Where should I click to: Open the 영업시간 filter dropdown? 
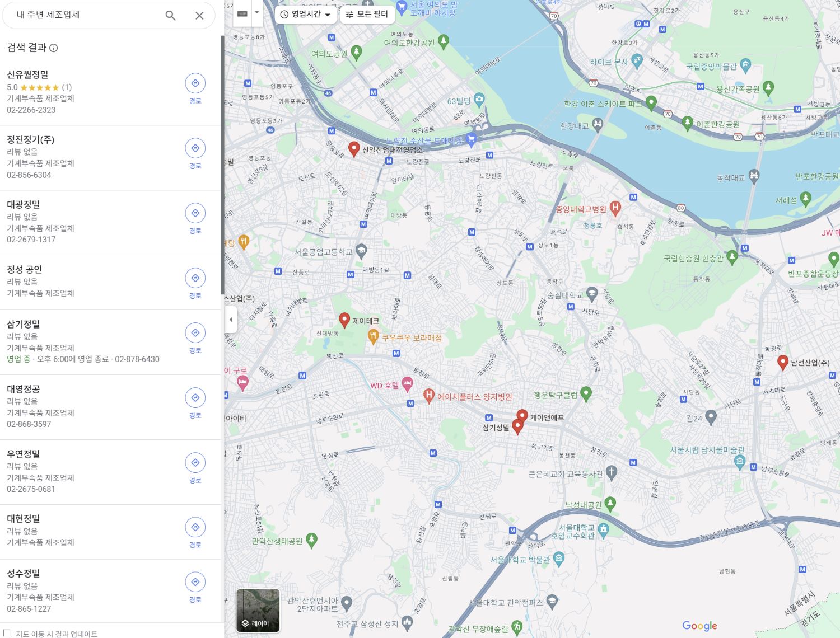click(306, 14)
